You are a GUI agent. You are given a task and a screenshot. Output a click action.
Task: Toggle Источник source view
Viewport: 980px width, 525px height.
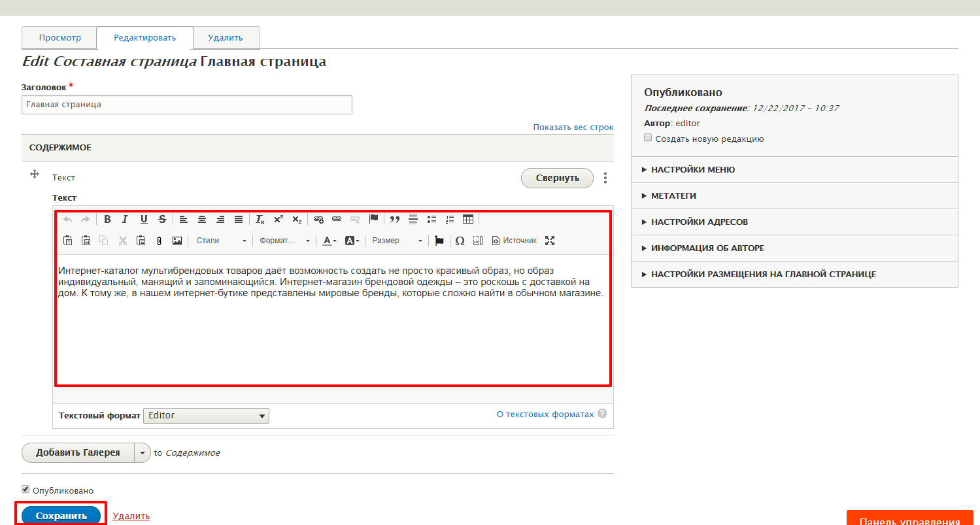(x=515, y=241)
